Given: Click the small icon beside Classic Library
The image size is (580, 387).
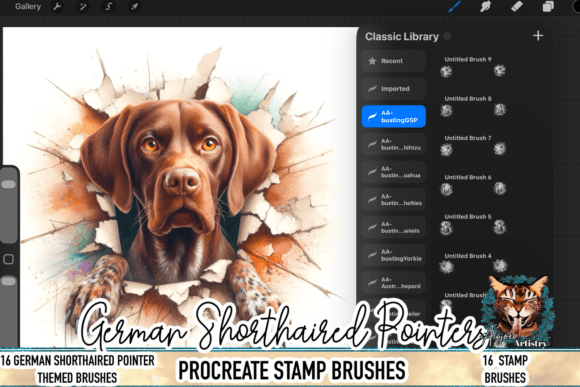Looking at the screenshot, I should [447, 36].
